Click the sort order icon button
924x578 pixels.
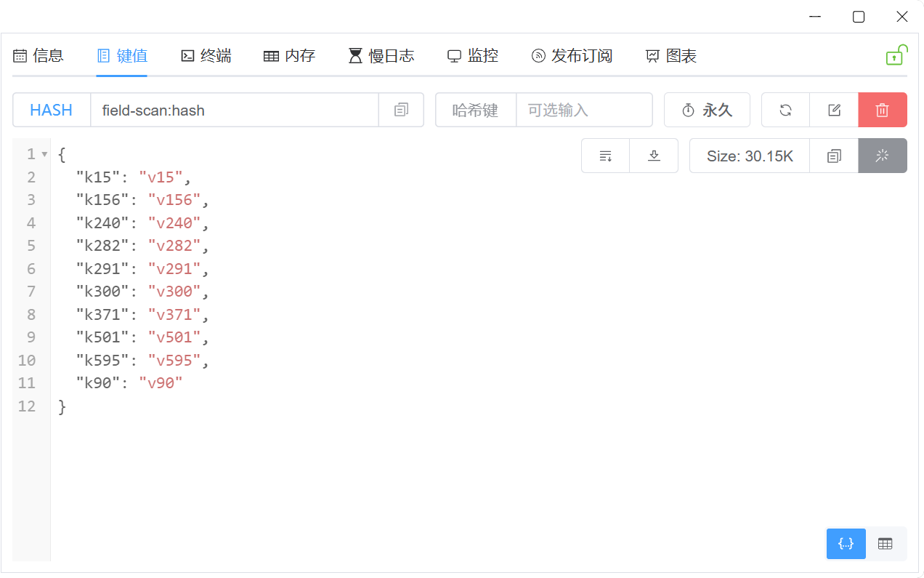click(605, 156)
